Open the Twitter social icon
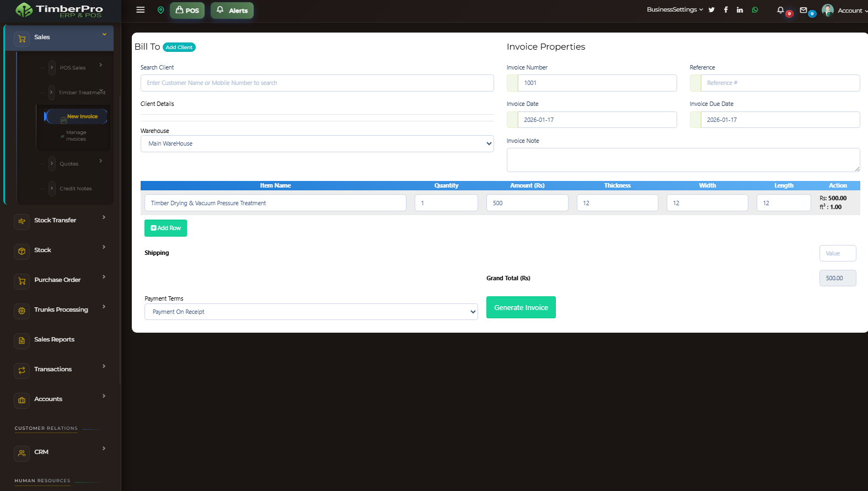The width and height of the screenshot is (868, 491). pyautogui.click(x=711, y=10)
